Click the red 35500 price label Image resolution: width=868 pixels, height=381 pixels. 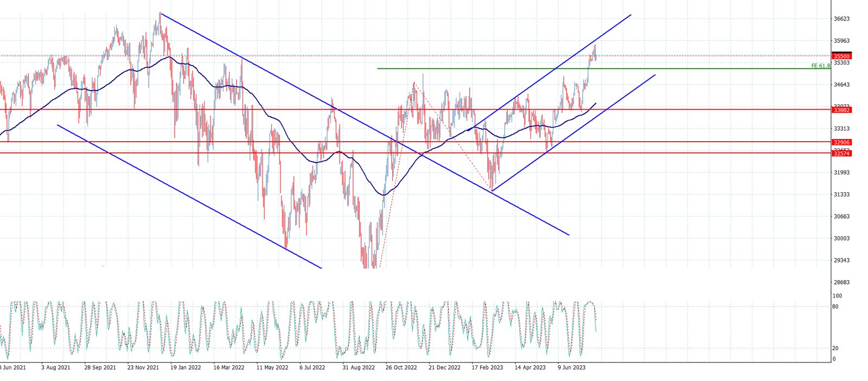(x=841, y=56)
